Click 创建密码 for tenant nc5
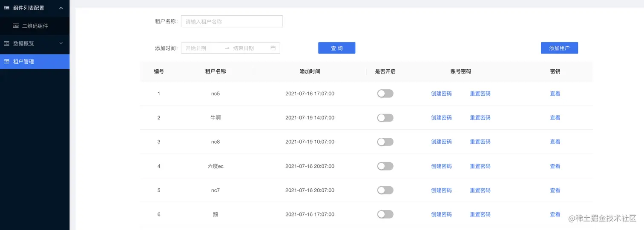This screenshot has width=644, height=230. 441,94
